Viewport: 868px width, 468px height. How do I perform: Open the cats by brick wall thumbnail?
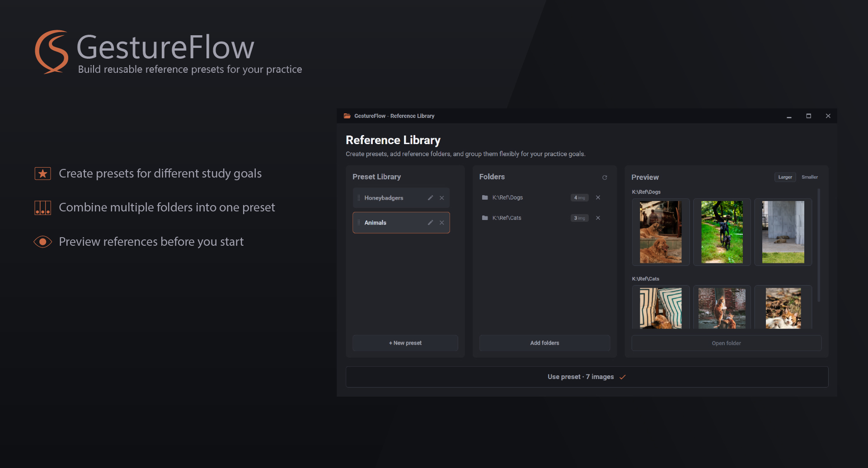(722, 308)
